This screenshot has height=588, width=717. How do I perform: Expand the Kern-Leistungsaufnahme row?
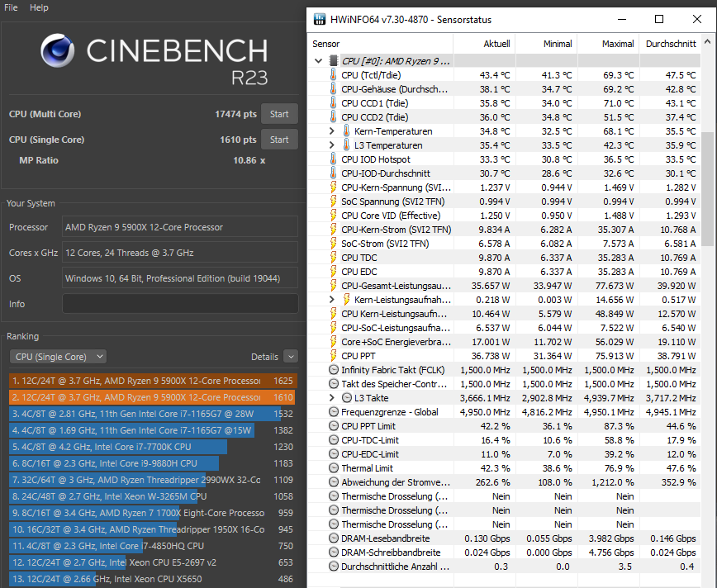tap(332, 300)
